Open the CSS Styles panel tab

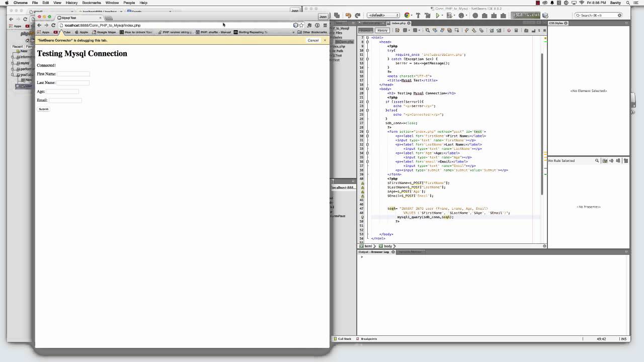click(557, 23)
